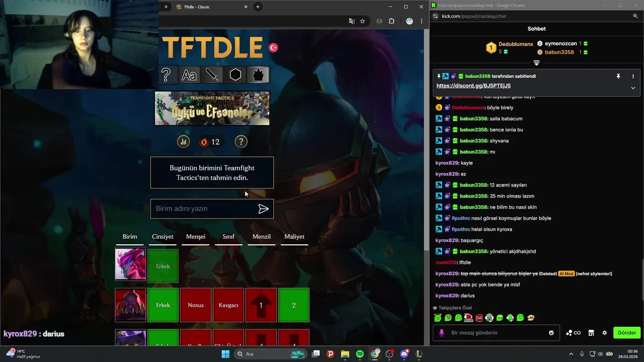Send message with Gönder button
Viewport: 644px width, 362px height.
(x=627, y=333)
